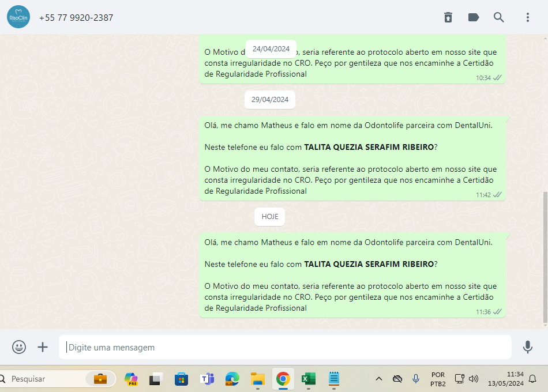The image size is (548, 392).
Task: Open Microsoft Store from taskbar
Action: (181, 379)
